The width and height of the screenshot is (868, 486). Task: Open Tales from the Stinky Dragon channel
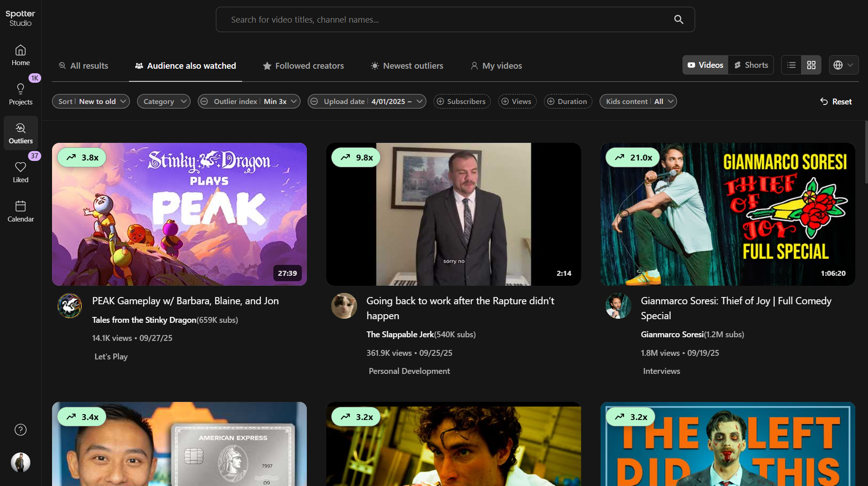pyautogui.click(x=144, y=320)
